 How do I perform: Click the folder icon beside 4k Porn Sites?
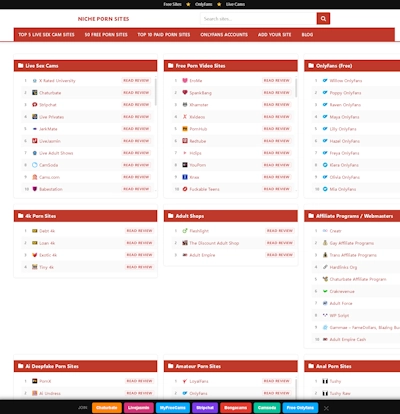click(x=21, y=216)
